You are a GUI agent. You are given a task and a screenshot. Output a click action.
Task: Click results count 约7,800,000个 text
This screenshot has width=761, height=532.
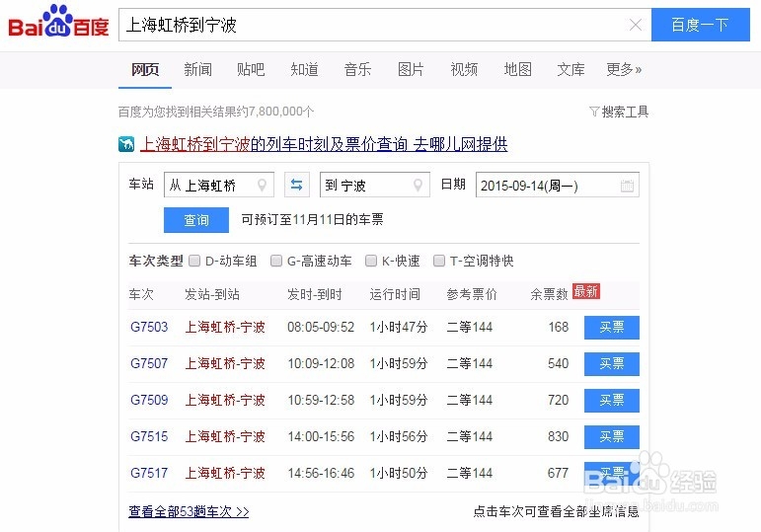(x=276, y=112)
